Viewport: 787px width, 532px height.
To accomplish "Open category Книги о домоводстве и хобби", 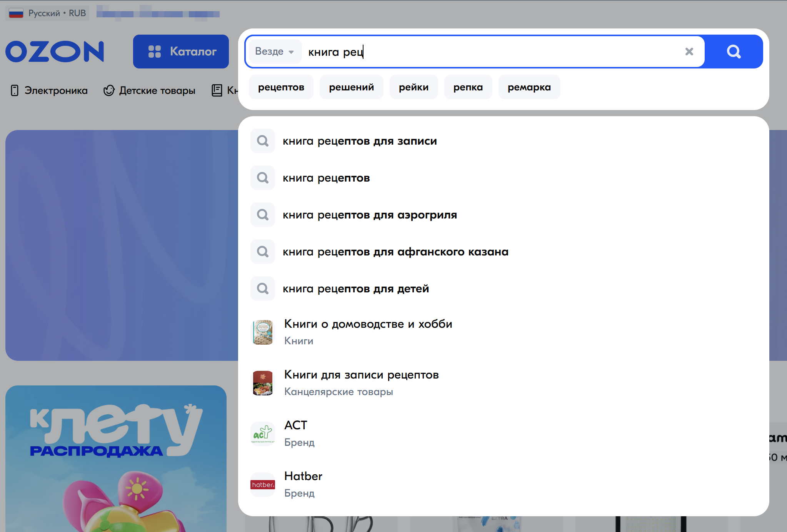I will 504,332.
